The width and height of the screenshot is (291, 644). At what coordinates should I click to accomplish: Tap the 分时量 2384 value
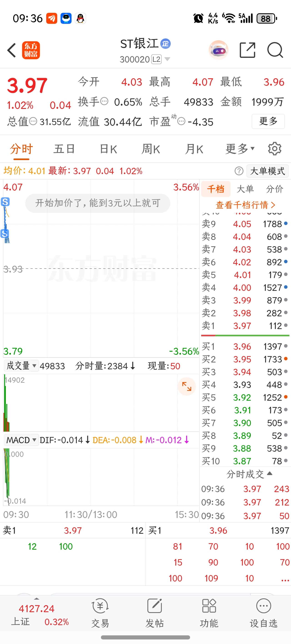click(x=105, y=366)
